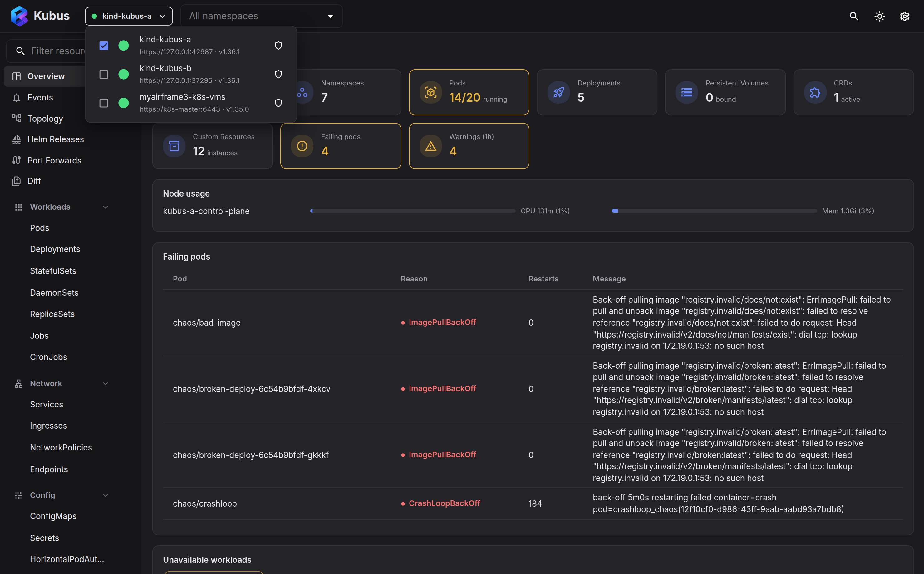
Task: Open Events in the sidebar
Action: [x=40, y=98]
